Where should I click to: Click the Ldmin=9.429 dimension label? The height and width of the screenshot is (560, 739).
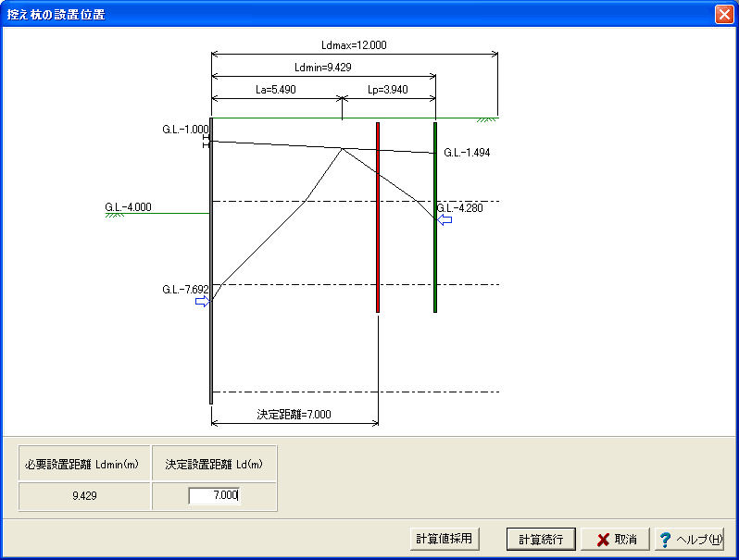323,68
